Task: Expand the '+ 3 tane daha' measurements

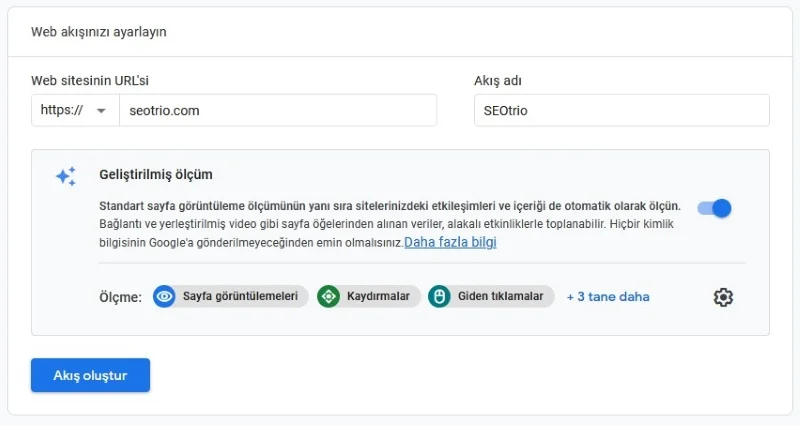Action: pyautogui.click(x=607, y=297)
